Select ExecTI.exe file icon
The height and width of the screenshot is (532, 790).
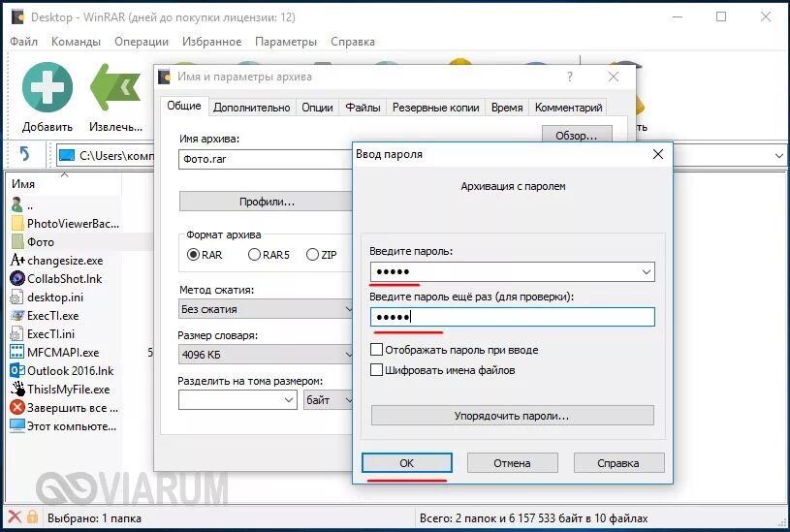(17, 316)
